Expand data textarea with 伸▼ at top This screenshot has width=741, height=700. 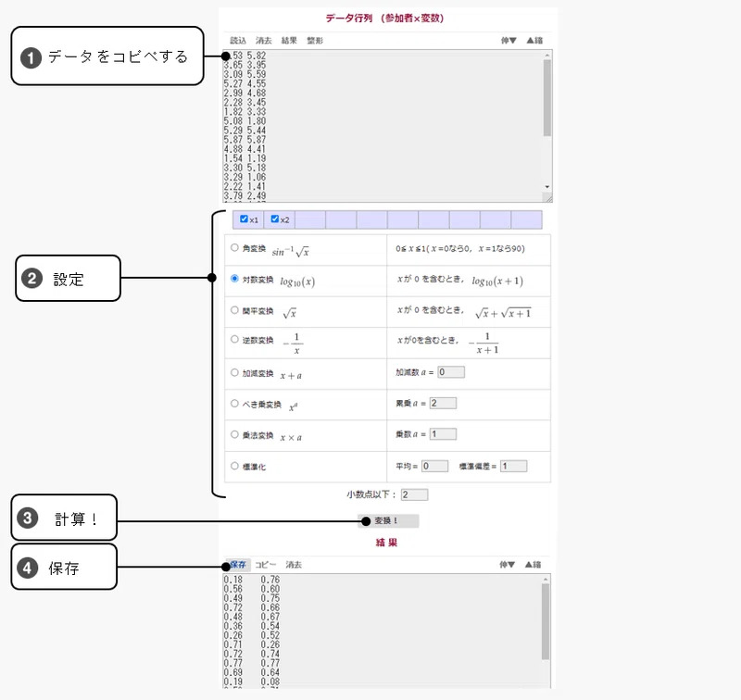pyautogui.click(x=509, y=41)
